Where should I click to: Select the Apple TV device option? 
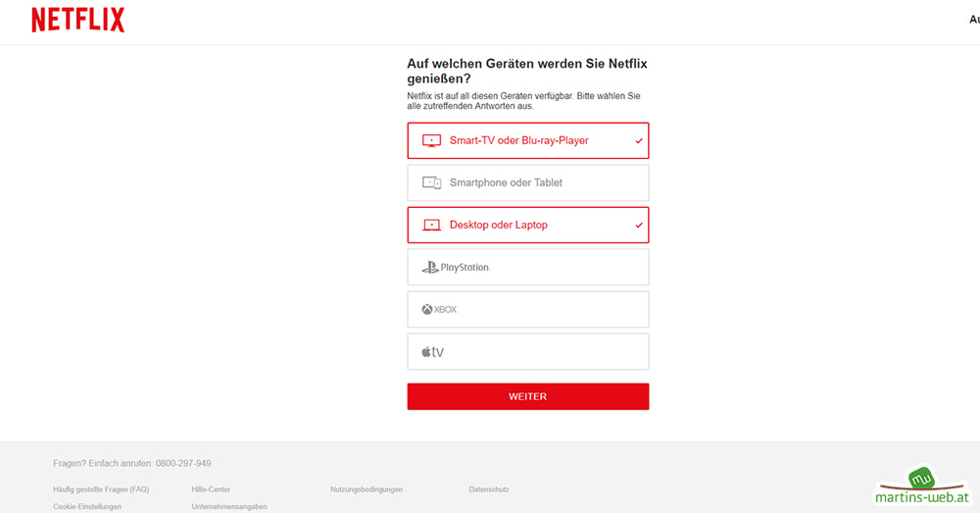[528, 351]
